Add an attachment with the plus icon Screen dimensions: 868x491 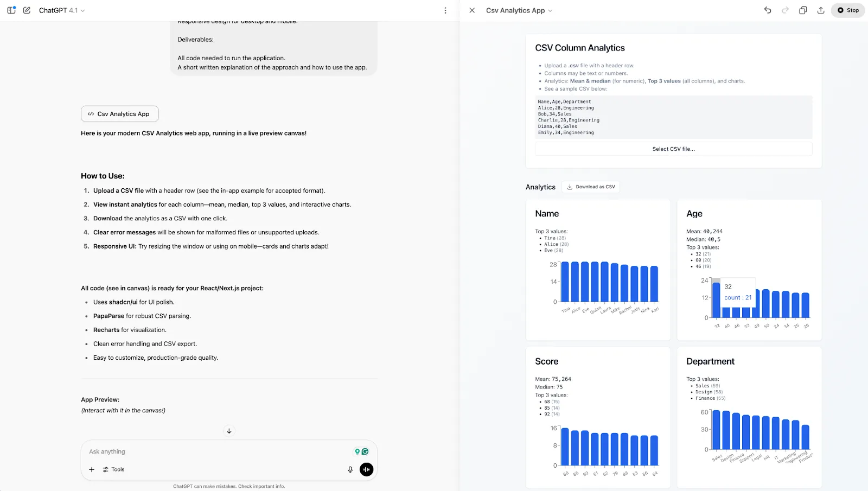click(92, 469)
